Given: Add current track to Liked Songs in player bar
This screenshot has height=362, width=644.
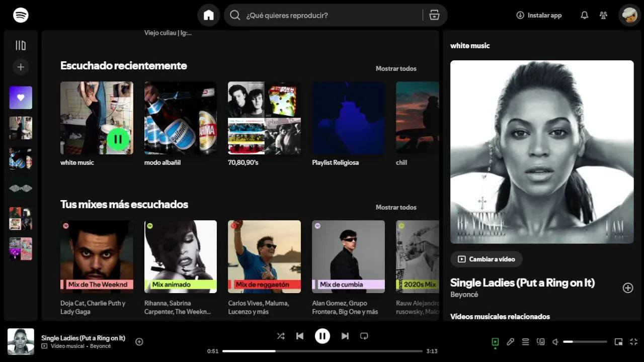Looking at the screenshot, I should 139,342.
